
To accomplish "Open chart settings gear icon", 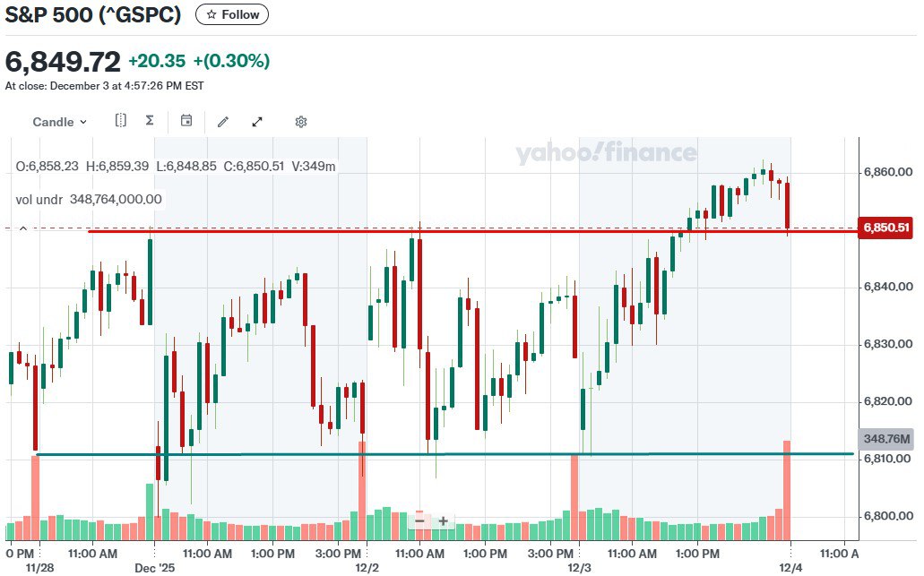I will 301,122.
